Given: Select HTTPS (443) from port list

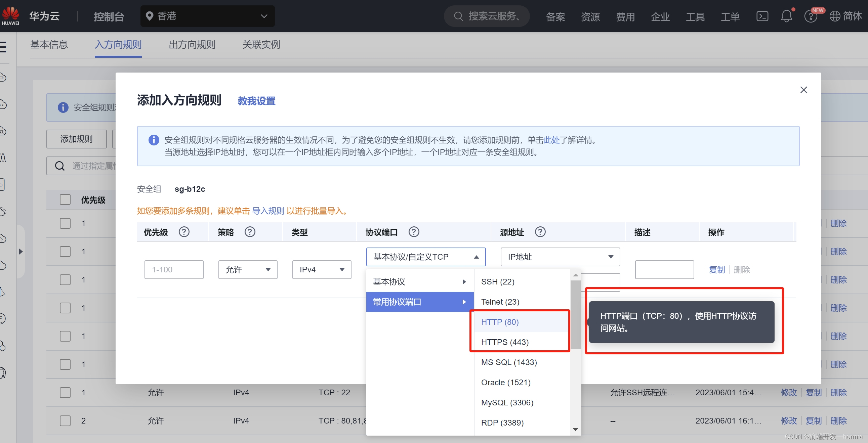Looking at the screenshot, I should point(505,342).
